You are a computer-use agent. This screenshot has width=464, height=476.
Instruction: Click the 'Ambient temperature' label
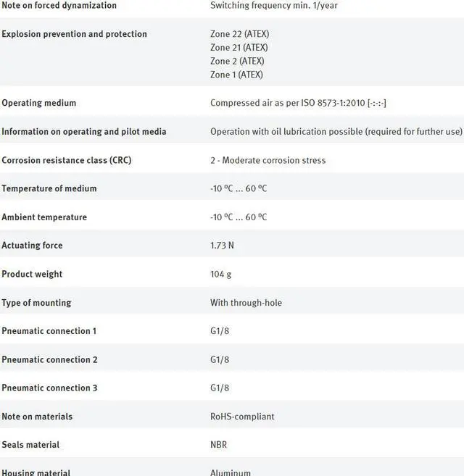point(43,217)
